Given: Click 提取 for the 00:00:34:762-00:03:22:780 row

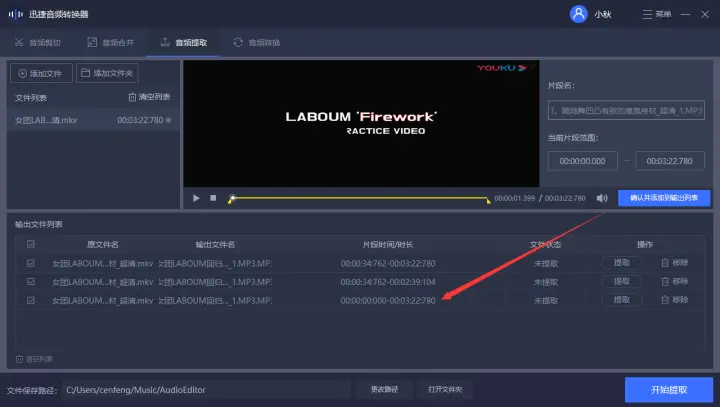Looking at the screenshot, I should pos(622,263).
